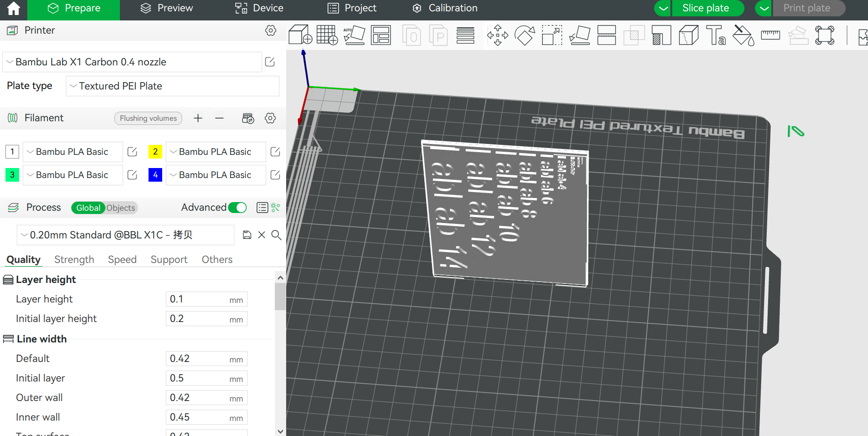This screenshot has width=868, height=436.
Task: Click the Prepare tab
Action: coord(74,8)
